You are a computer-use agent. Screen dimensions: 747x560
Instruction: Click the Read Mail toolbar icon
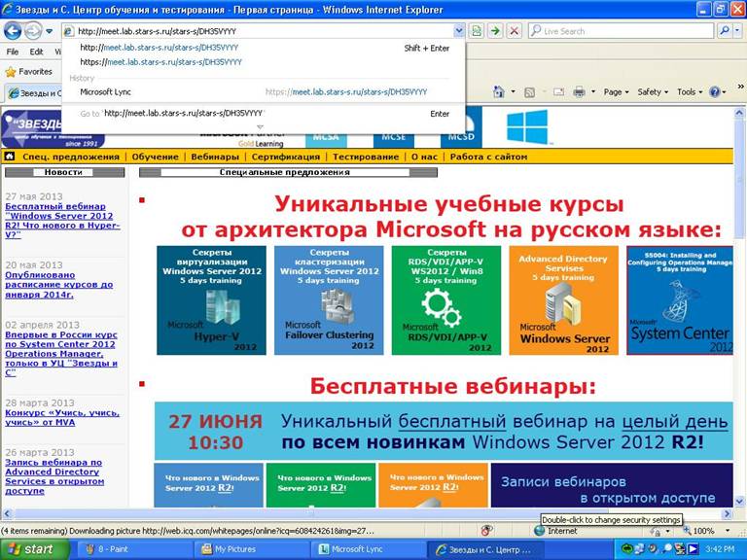coord(558,92)
